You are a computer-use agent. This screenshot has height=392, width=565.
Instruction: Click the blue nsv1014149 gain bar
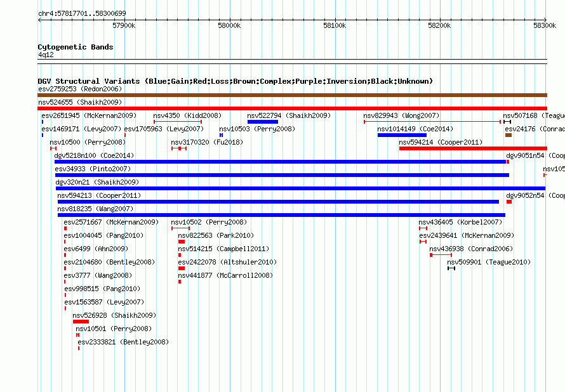pyautogui.click(x=402, y=135)
